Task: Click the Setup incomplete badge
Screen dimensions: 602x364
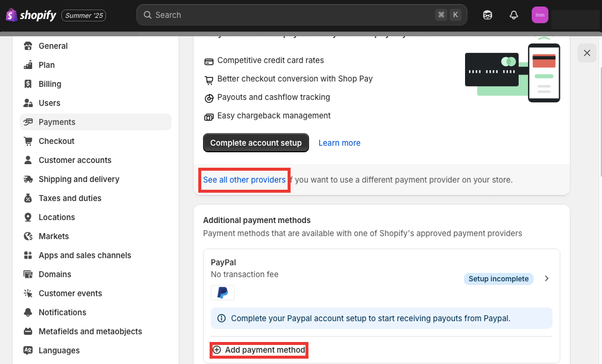Action: (x=498, y=279)
